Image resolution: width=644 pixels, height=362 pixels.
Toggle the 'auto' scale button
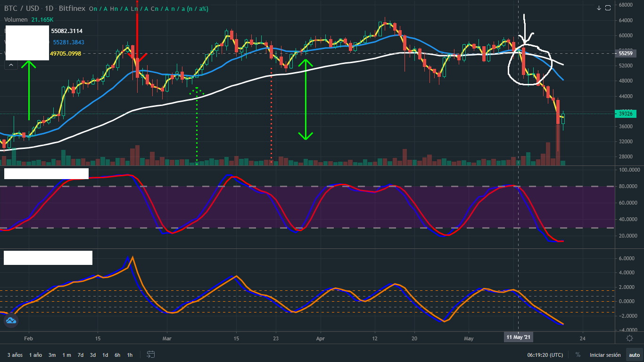[x=634, y=354]
